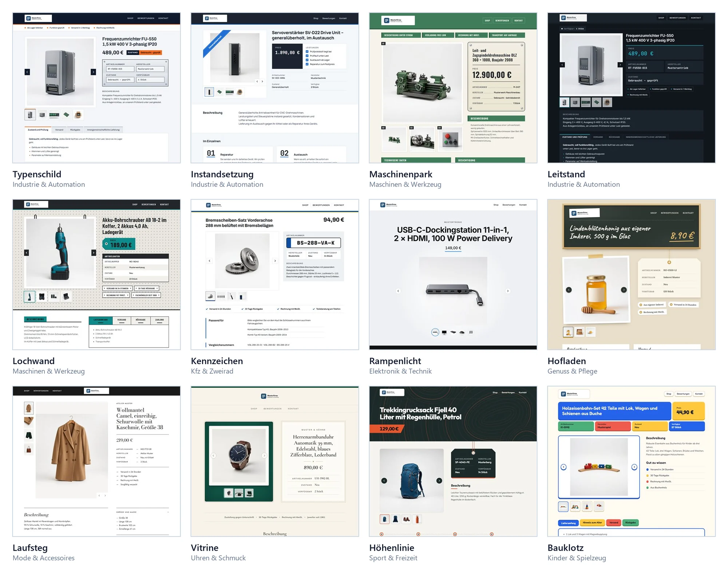The height and width of the screenshot is (575, 728).
Task: Select category 'Genuss & Pflege' under Hofladen
Action: pyautogui.click(x=573, y=371)
